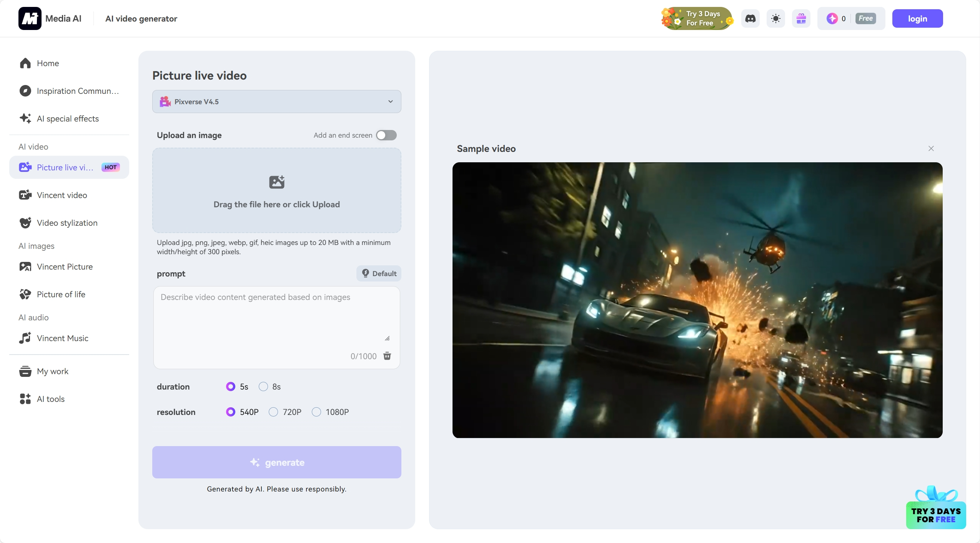Close the Sample video panel
This screenshot has height=543, width=980.
coord(931,148)
